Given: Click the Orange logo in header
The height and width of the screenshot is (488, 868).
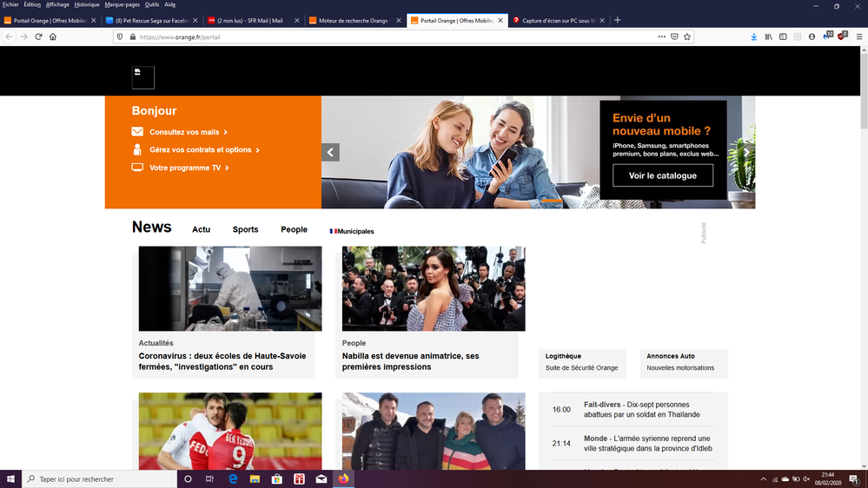Looking at the screenshot, I should point(142,77).
